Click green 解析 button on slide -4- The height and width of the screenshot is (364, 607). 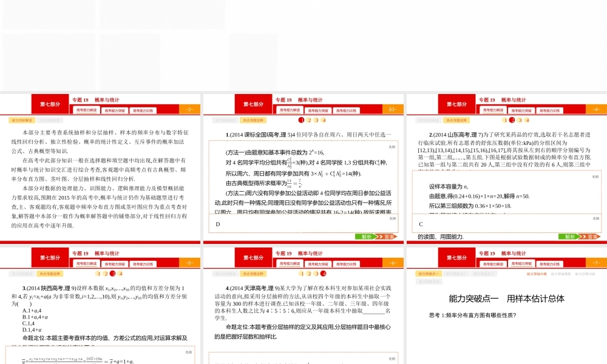click(569, 237)
